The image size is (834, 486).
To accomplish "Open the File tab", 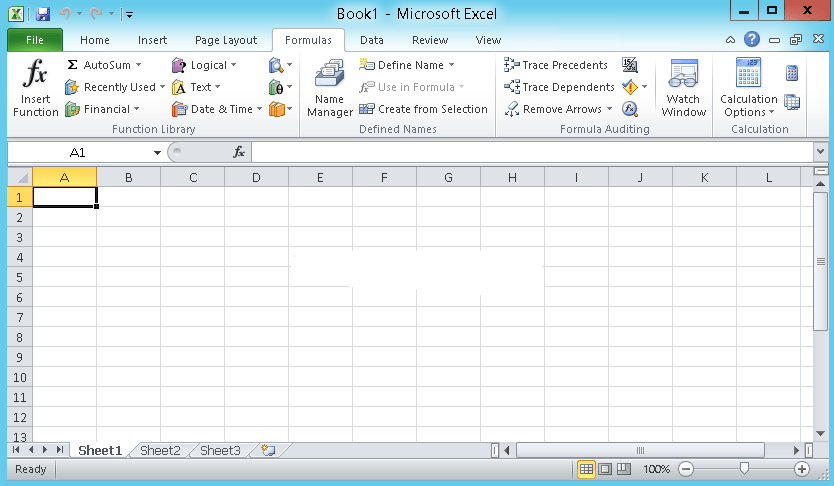I will (x=35, y=40).
